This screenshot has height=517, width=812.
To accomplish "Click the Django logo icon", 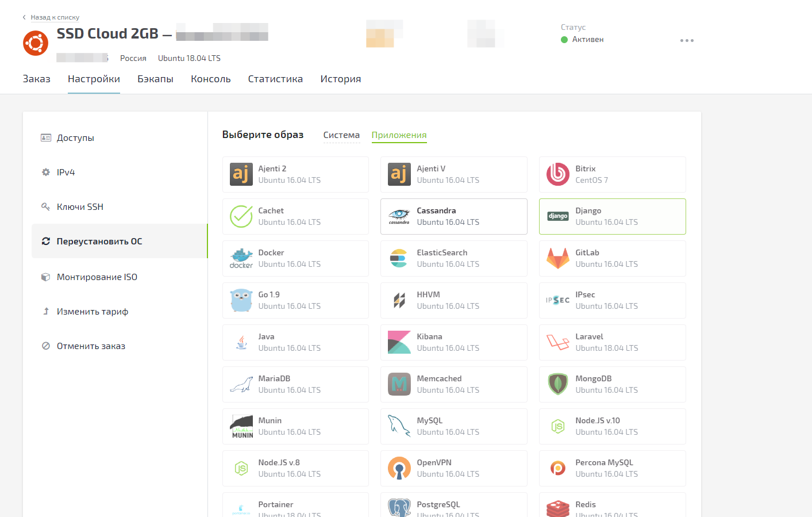I will click(558, 216).
